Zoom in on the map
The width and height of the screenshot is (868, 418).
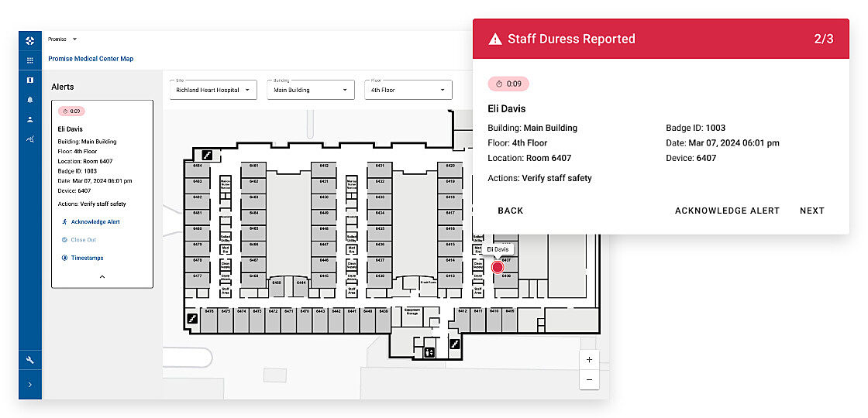tap(589, 360)
